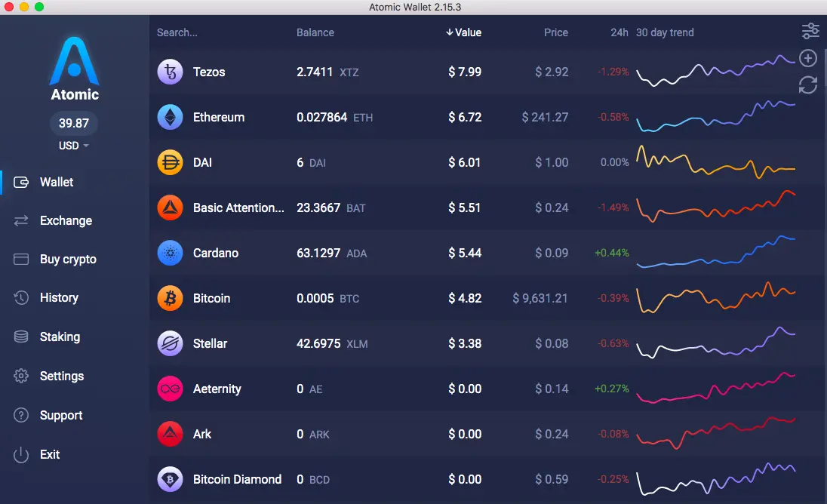Click the add asset plus icon
827x504 pixels.
coord(808,58)
